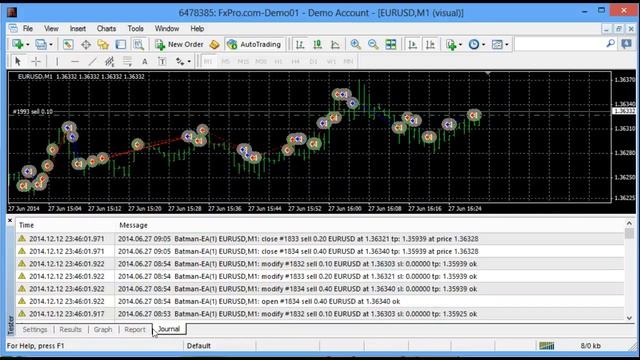Select the arrow Cursor tool
The width and height of the screenshot is (640, 360).
(18, 61)
